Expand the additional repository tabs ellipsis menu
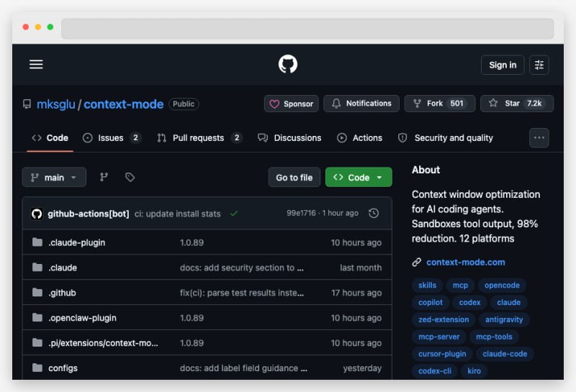Image resolution: width=576 pixels, height=392 pixels. (x=539, y=137)
